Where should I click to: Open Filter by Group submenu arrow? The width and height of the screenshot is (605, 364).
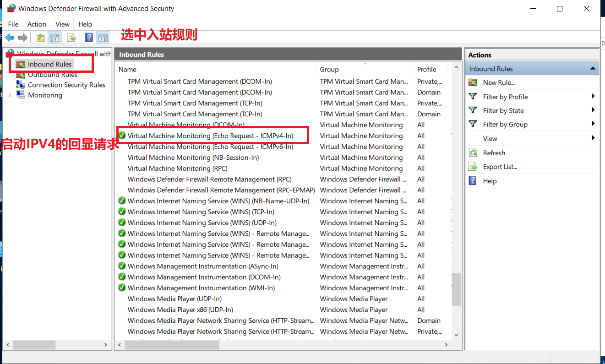click(593, 124)
